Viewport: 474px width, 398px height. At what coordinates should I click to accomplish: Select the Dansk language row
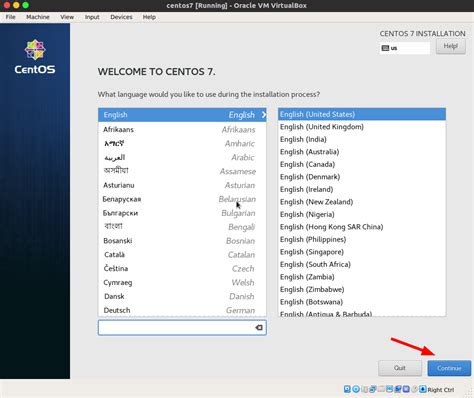[x=182, y=296]
